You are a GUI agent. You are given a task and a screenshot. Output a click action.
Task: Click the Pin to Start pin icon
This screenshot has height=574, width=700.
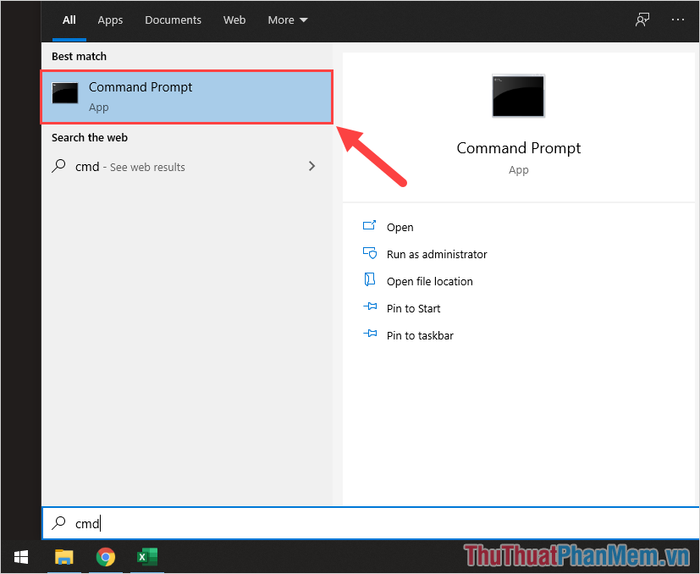[370, 307]
